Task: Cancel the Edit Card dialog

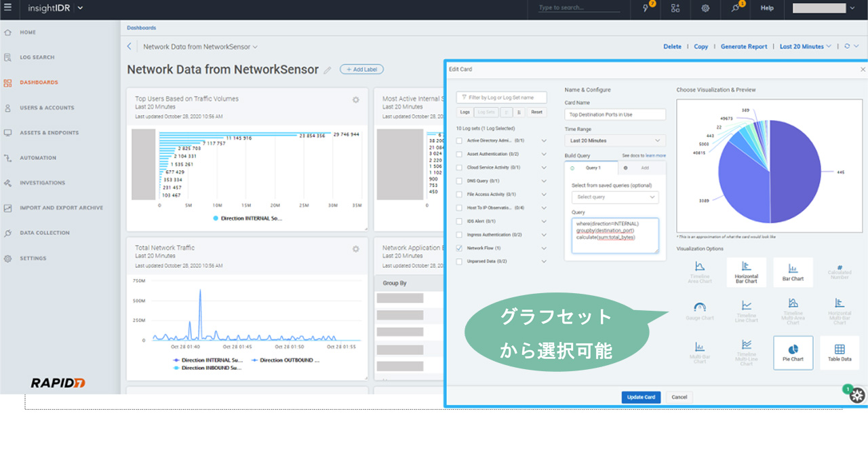Action: pyautogui.click(x=679, y=397)
